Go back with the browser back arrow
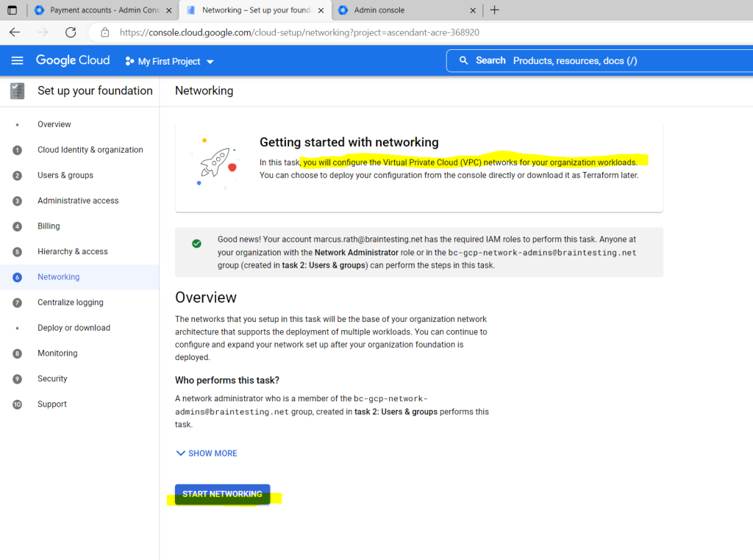Screen dimensions: 753x560 tap(15, 32)
